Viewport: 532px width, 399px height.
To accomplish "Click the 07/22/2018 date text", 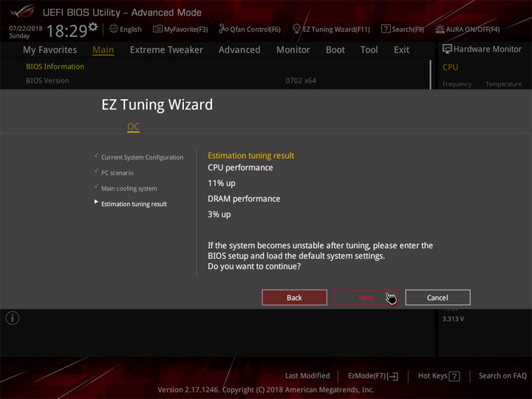I will (x=26, y=28).
